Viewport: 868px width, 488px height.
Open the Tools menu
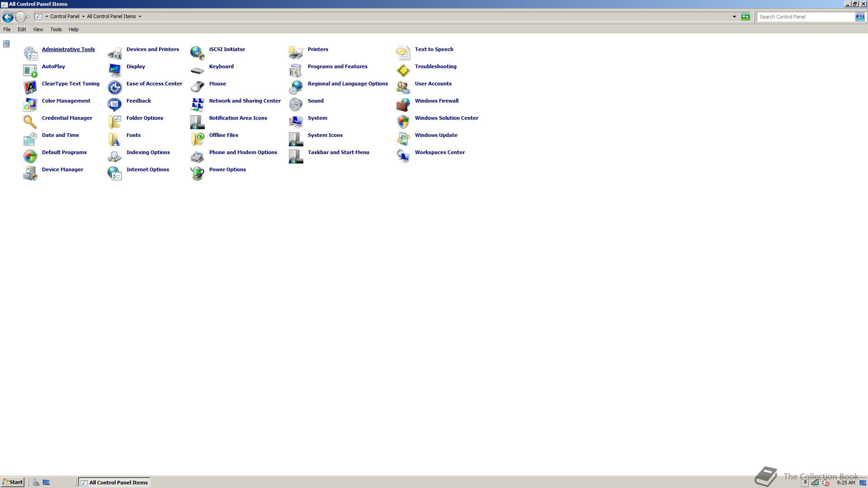(x=56, y=29)
